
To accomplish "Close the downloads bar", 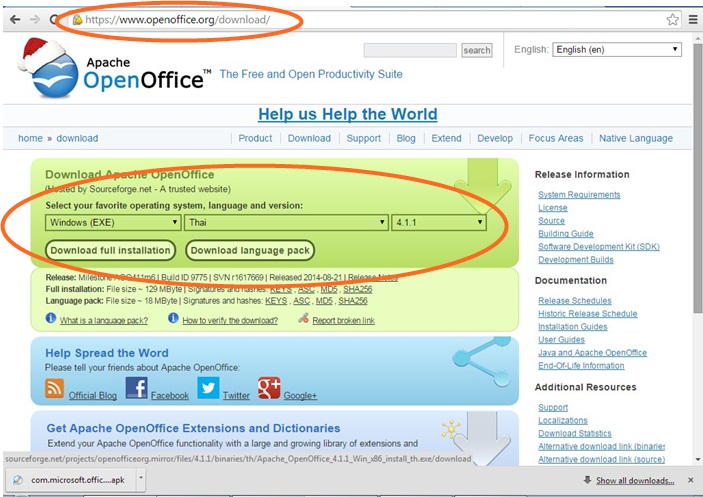I will click(690, 480).
